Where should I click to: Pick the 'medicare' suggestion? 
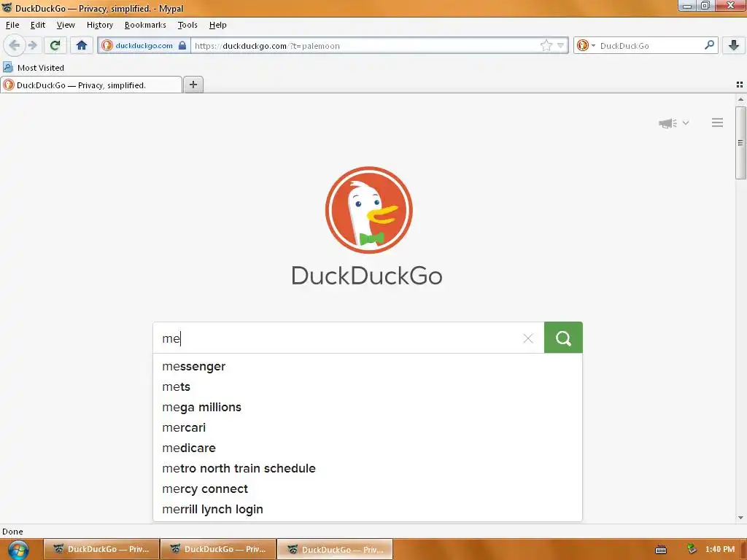tap(368, 448)
